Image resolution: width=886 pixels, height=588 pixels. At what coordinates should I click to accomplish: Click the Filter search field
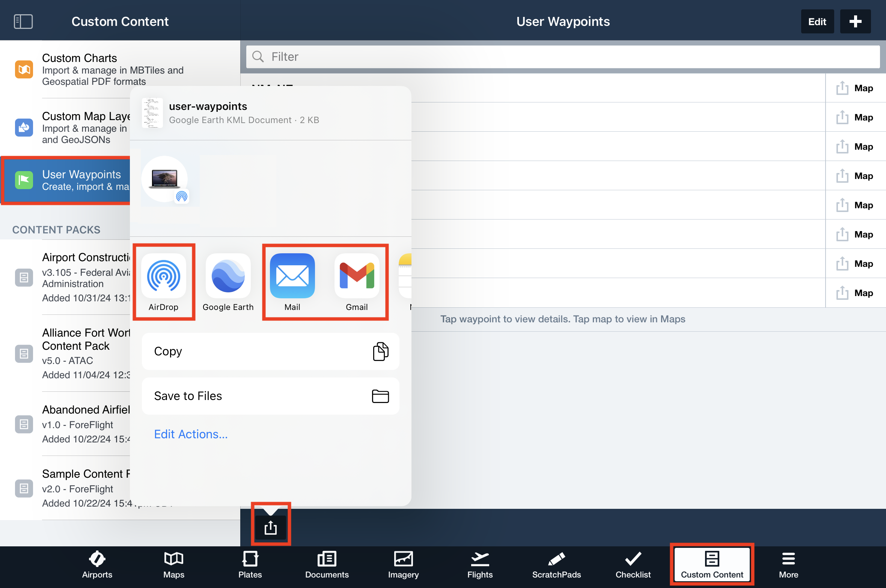click(563, 57)
